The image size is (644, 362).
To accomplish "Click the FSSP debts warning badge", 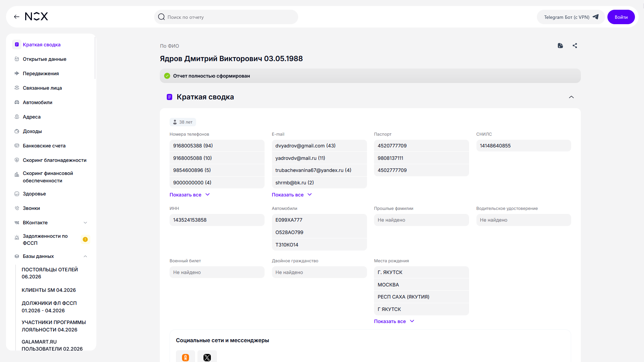I will pyautogui.click(x=85, y=239).
